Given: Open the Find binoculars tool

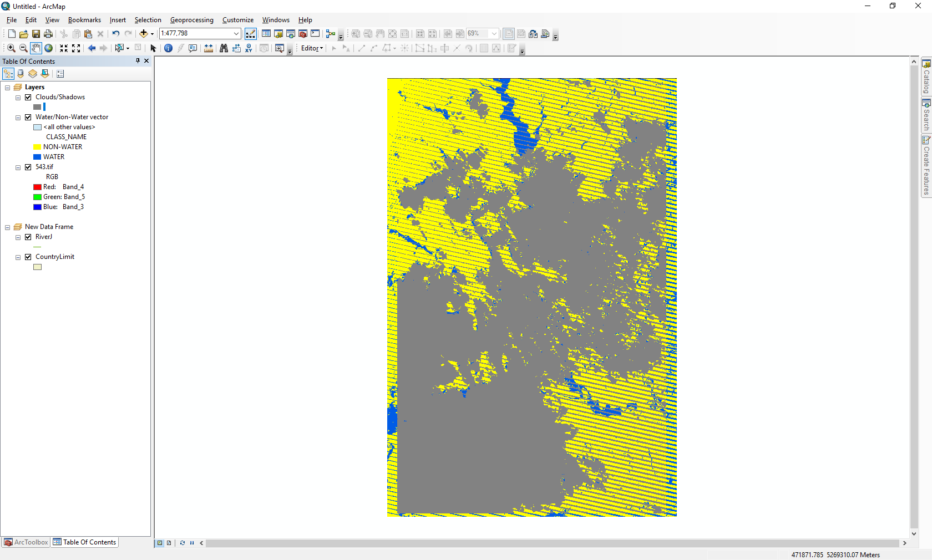Looking at the screenshot, I should click(x=224, y=48).
